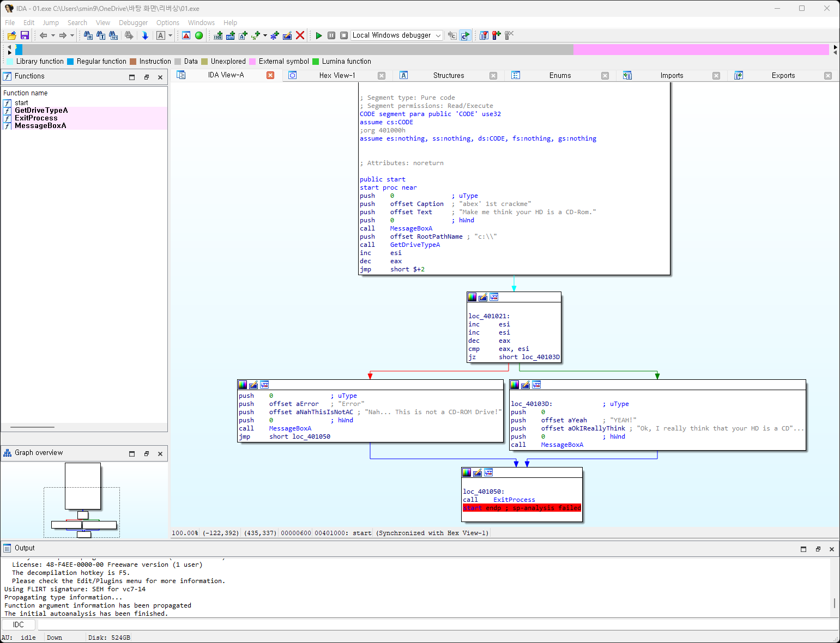Click the blue down-arrow jump icon
Viewport: 840px width, 643px height.
click(x=145, y=35)
